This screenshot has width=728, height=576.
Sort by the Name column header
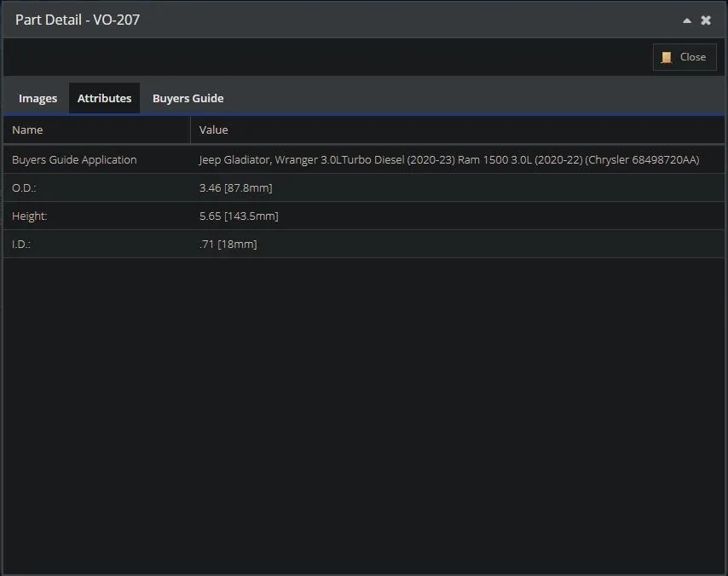96,130
